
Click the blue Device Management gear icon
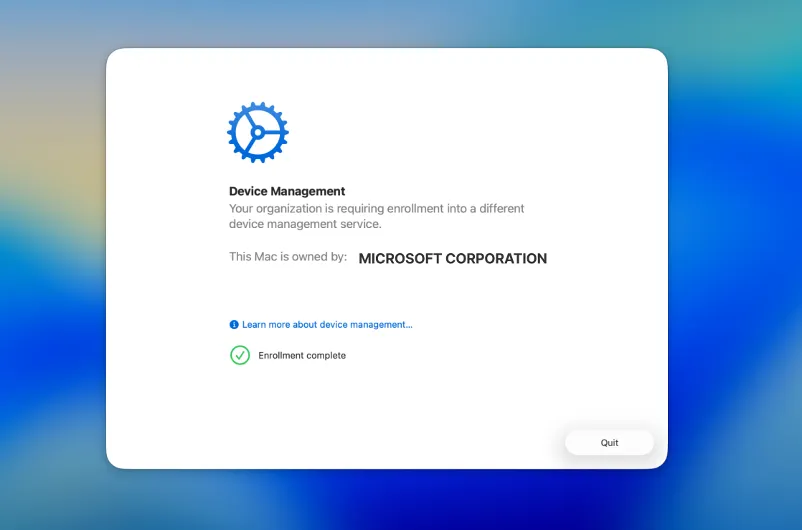point(258,132)
